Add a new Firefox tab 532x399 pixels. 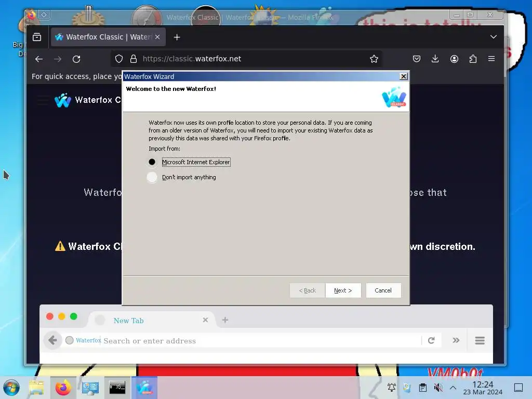[177, 37]
